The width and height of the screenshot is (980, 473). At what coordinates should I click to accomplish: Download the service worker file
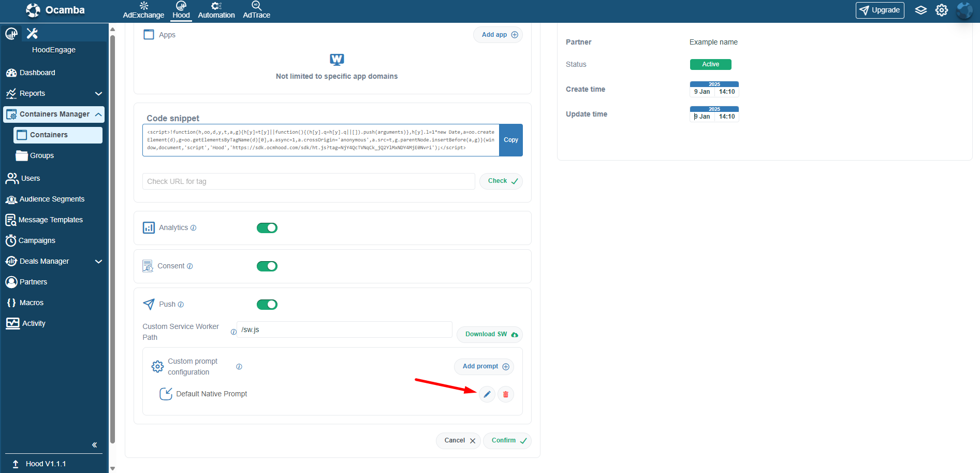click(490, 334)
